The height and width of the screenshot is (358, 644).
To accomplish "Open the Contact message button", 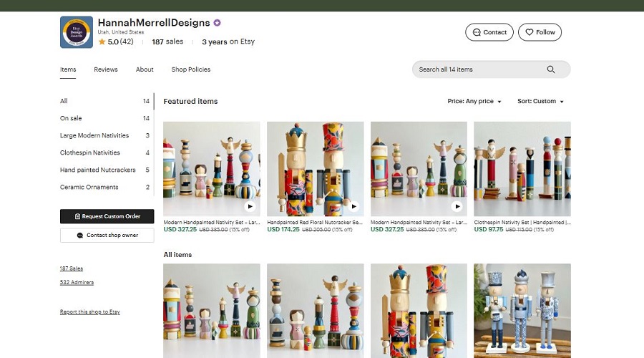I will [489, 32].
